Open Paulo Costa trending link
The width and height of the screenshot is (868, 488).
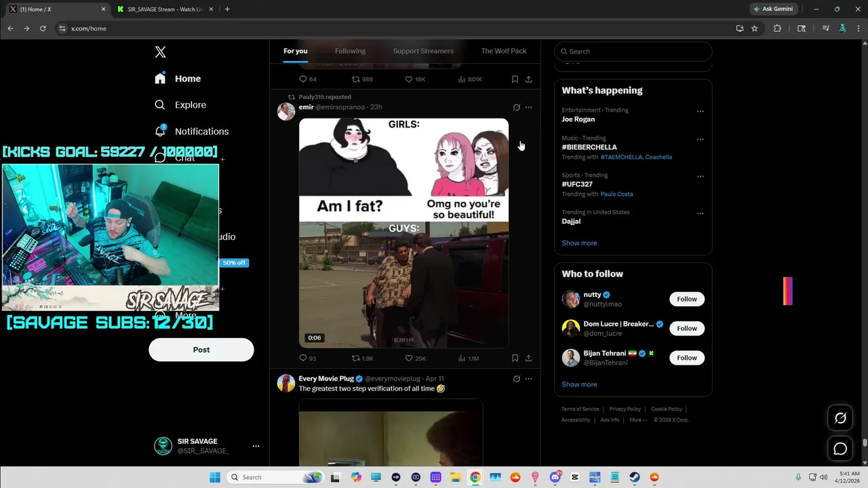pos(616,195)
